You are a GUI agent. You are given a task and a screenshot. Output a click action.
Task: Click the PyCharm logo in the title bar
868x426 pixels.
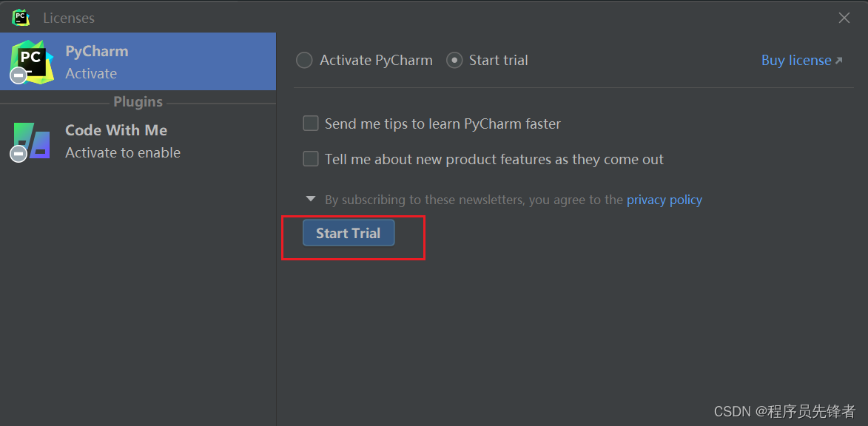coord(21,17)
